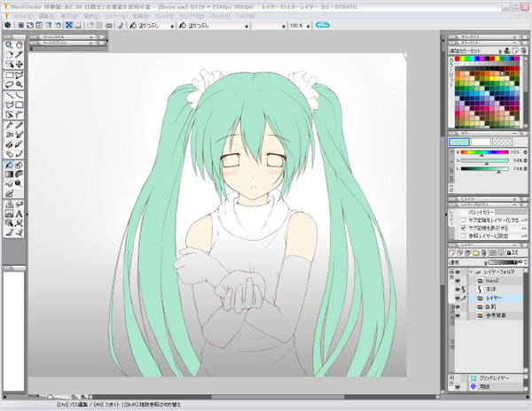Select the Lasso selection tool
Viewport: 532px width, 411px height.
point(9,84)
